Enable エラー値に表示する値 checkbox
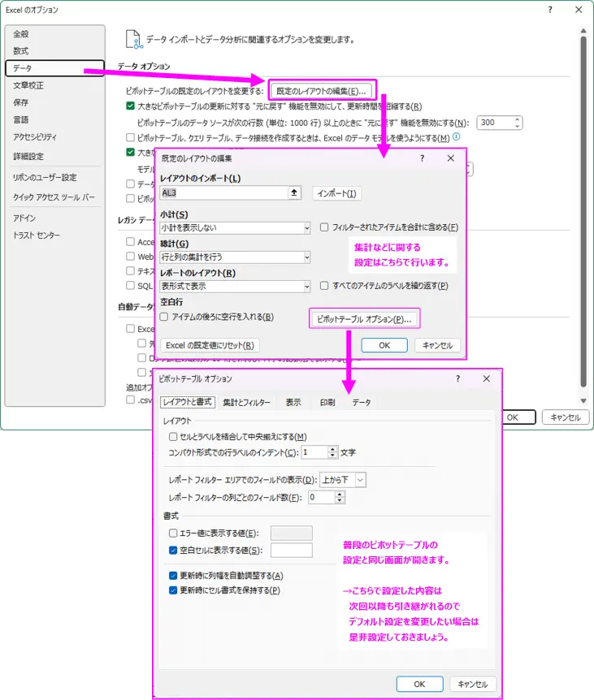 pyautogui.click(x=173, y=533)
